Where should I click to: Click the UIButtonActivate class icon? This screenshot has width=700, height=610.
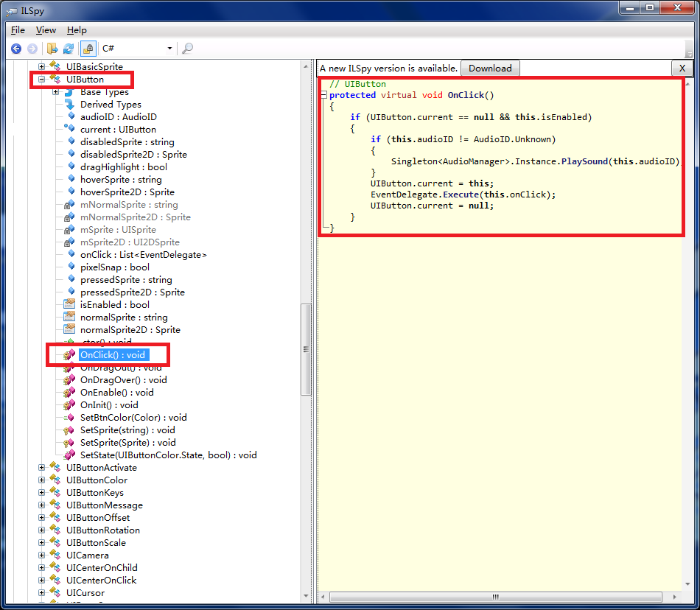[x=55, y=467]
